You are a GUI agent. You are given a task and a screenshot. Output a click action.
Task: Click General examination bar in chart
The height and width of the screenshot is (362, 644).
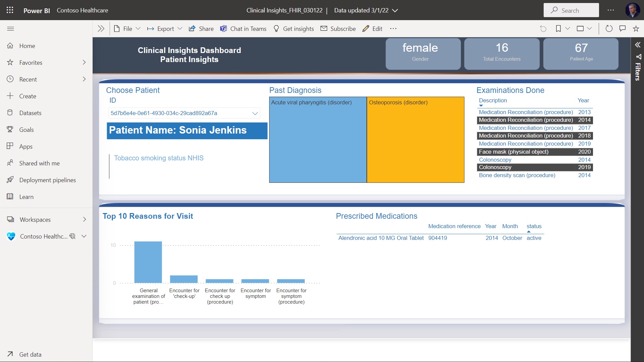pos(148,262)
